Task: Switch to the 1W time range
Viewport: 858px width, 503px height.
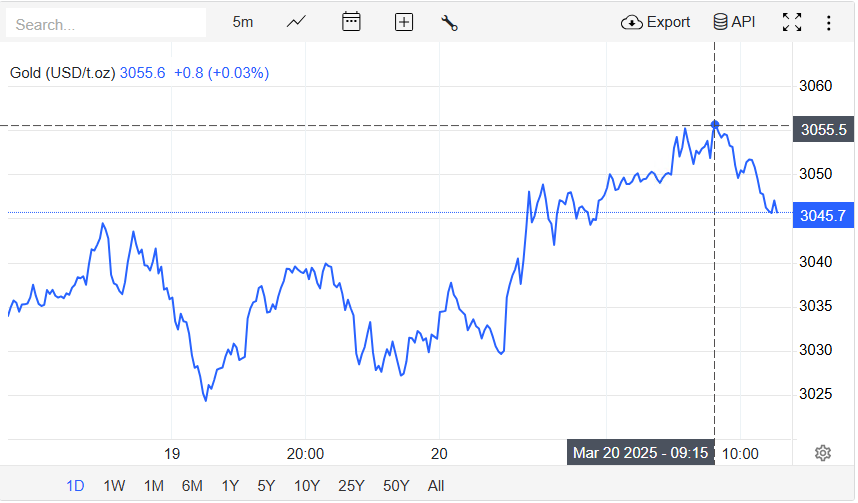Action: 114,486
